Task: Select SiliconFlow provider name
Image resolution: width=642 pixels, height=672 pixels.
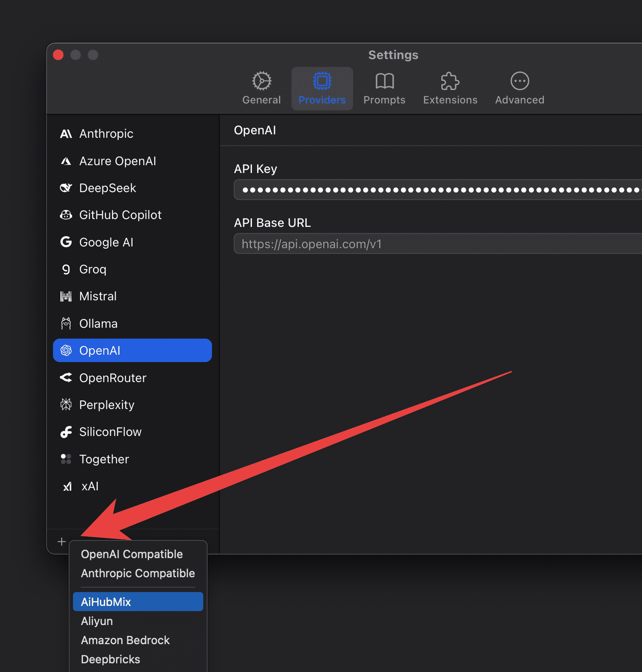Action: click(110, 432)
